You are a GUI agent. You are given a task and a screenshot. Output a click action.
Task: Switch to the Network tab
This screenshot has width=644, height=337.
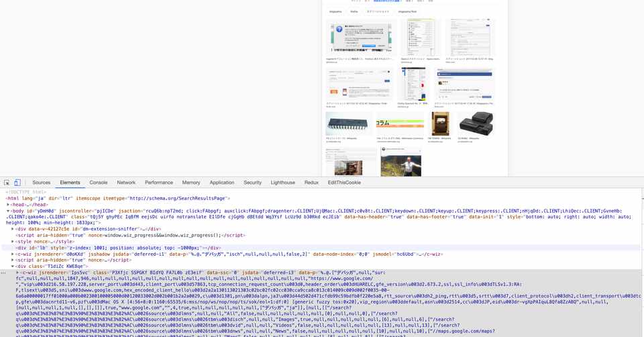click(x=126, y=183)
